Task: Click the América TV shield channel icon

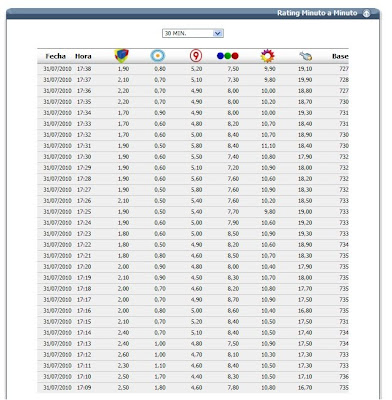Action: (122, 56)
